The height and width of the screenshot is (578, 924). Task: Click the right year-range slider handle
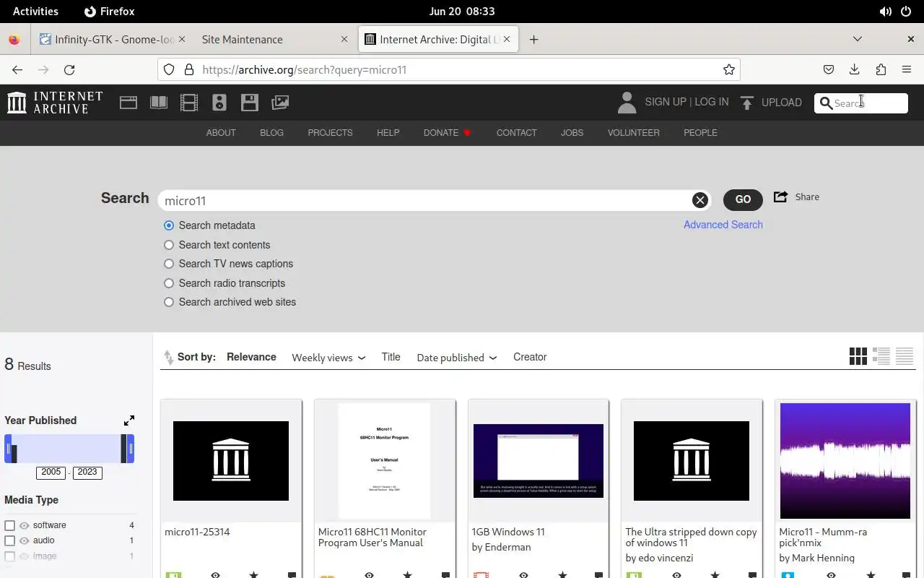click(131, 449)
